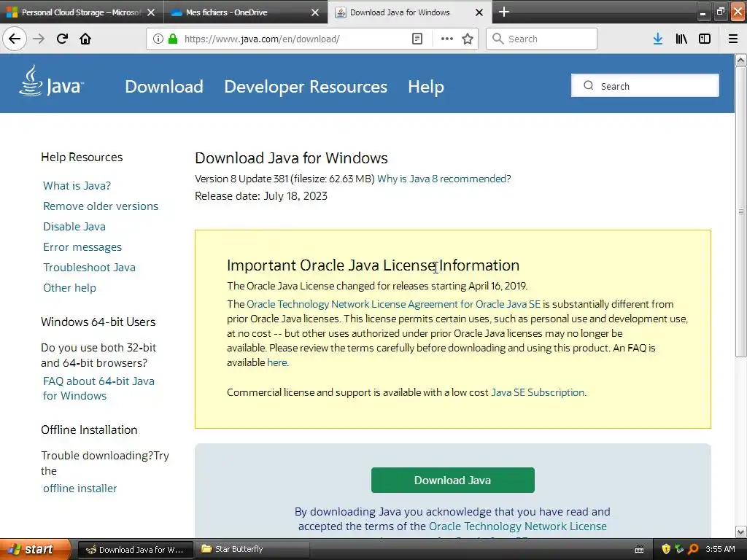
Task: Open Download menu in Java header
Action: [x=164, y=87]
